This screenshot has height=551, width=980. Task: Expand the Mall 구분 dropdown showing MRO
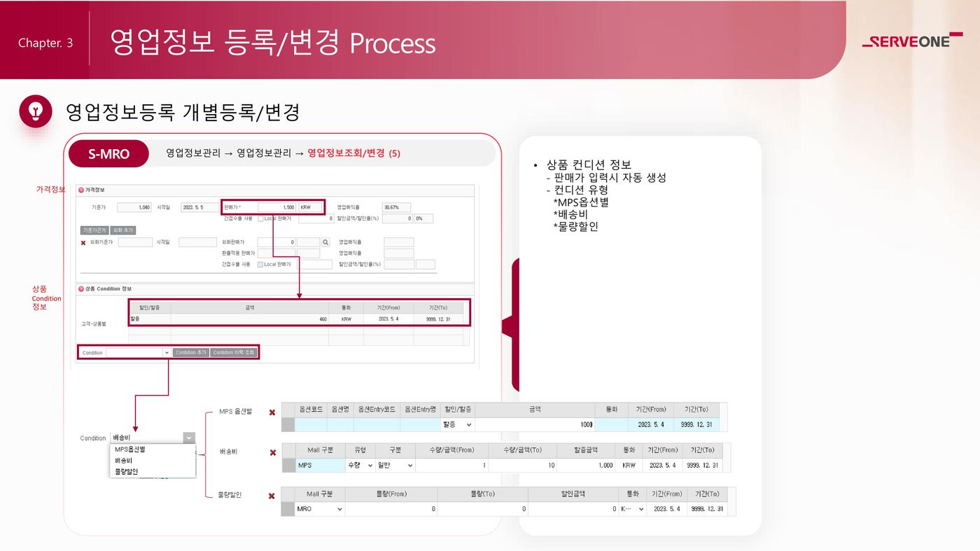[x=320, y=509]
